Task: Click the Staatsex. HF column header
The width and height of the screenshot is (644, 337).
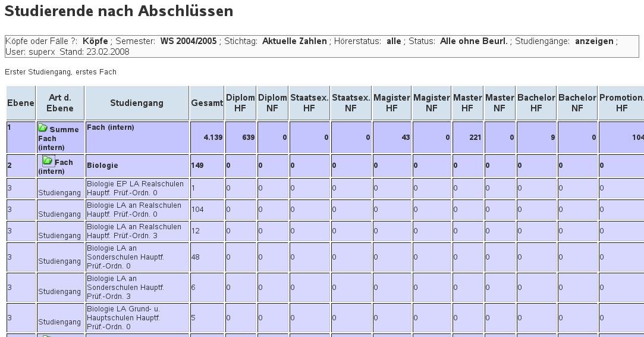Action: [309, 103]
